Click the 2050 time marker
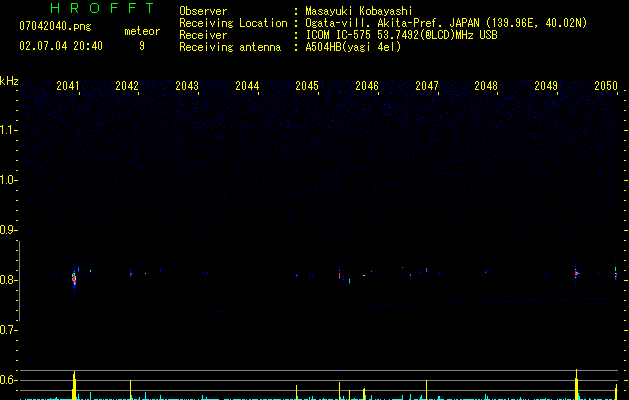The image size is (629, 400). [x=606, y=86]
